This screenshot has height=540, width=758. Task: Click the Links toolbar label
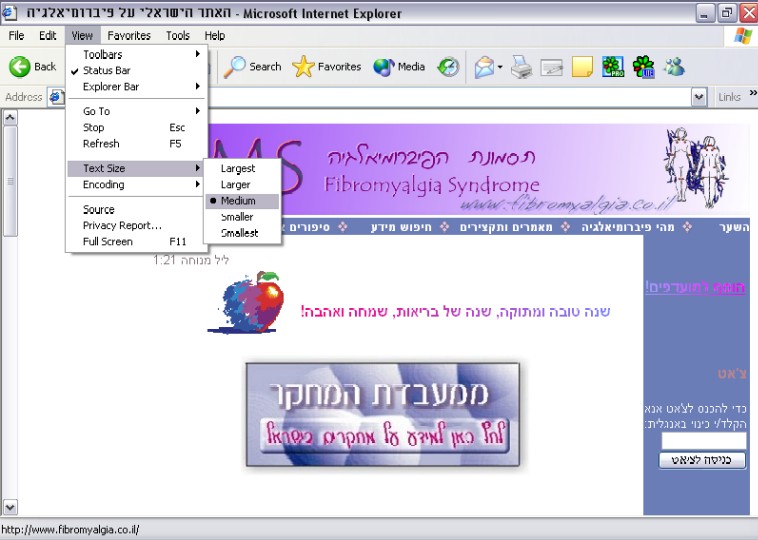pyautogui.click(x=729, y=97)
